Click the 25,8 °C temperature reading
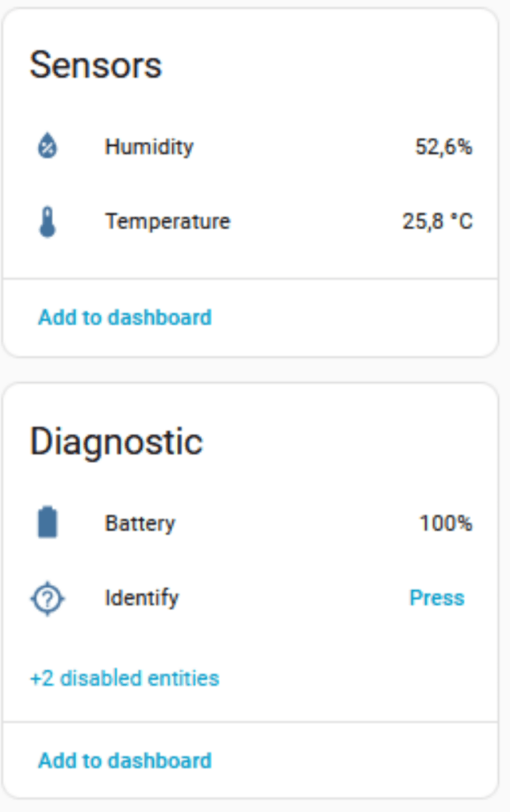The image size is (510, 812). tap(437, 221)
